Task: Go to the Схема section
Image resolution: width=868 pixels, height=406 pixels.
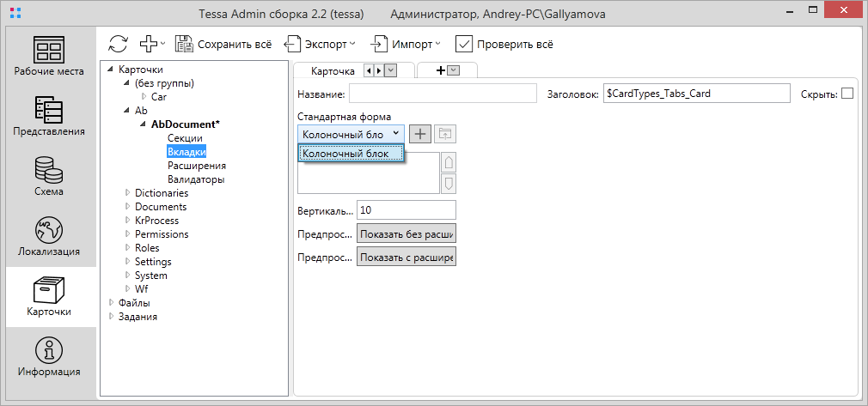Action: 49,177
